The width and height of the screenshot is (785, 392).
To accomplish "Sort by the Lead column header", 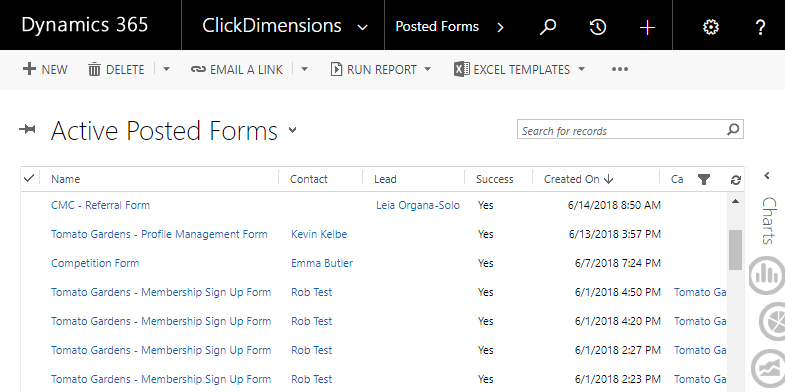I will pos(385,179).
